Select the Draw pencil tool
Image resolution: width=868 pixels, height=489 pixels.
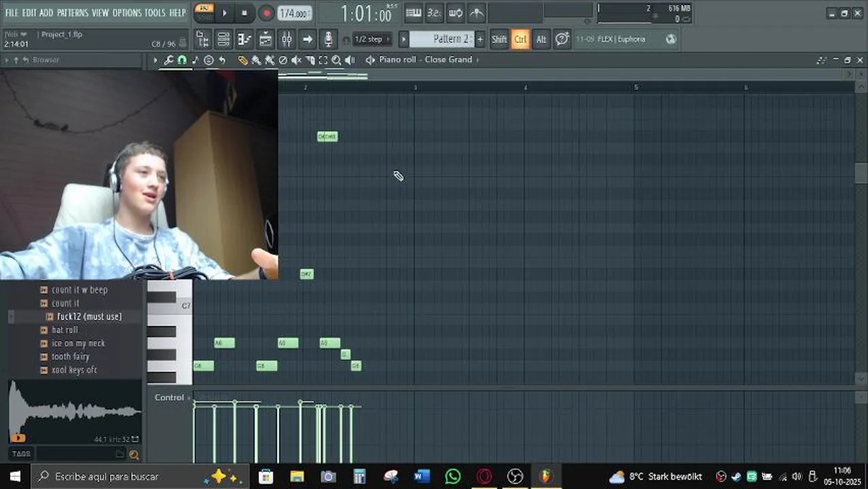242,60
